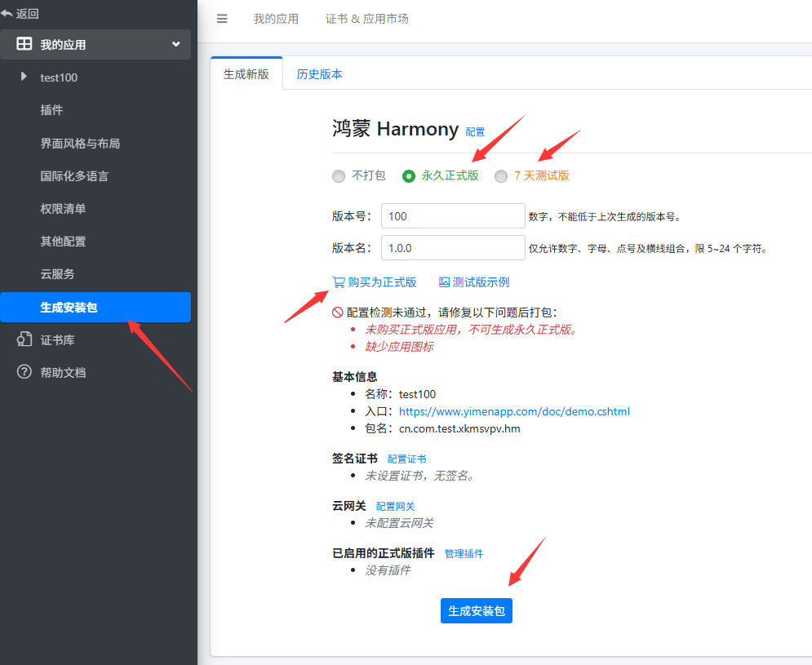Image resolution: width=812 pixels, height=665 pixels.
Task: Open 证书 & 应用市场 in top navigation
Action: (366, 19)
